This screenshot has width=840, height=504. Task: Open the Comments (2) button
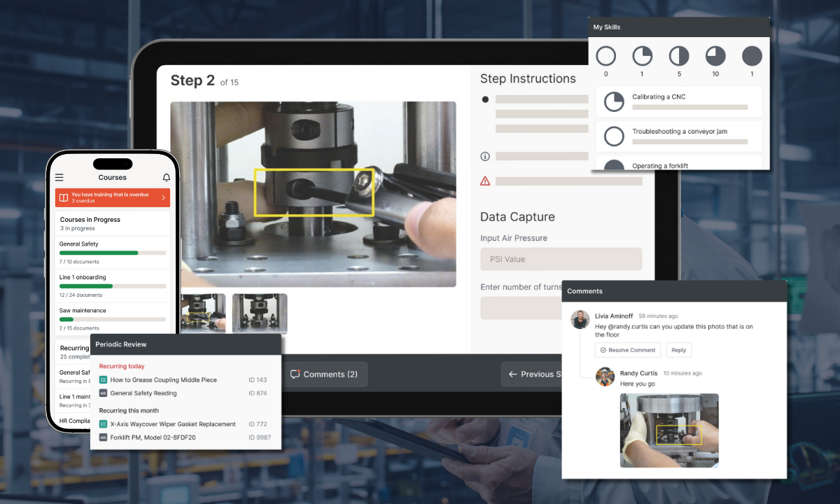pyautogui.click(x=324, y=374)
